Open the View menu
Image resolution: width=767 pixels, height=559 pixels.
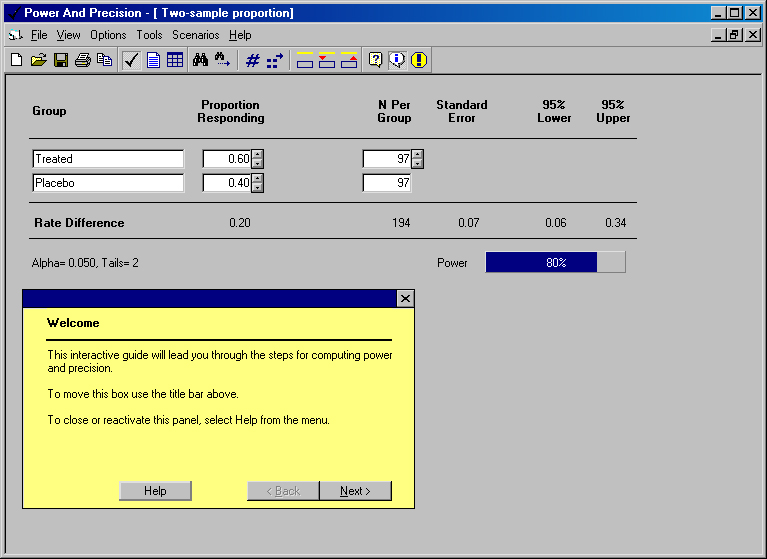pyautogui.click(x=68, y=35)
